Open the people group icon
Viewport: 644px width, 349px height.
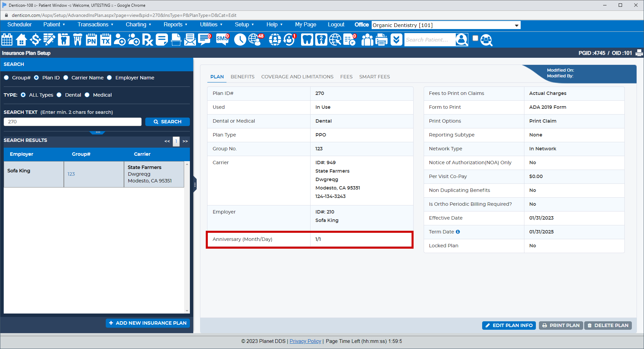367,40
